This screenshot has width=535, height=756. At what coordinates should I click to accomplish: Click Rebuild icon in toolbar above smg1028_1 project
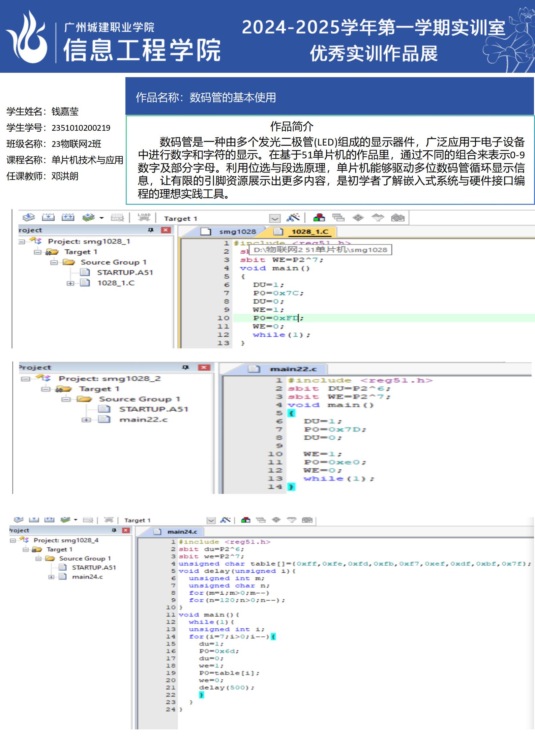point(68,218)
